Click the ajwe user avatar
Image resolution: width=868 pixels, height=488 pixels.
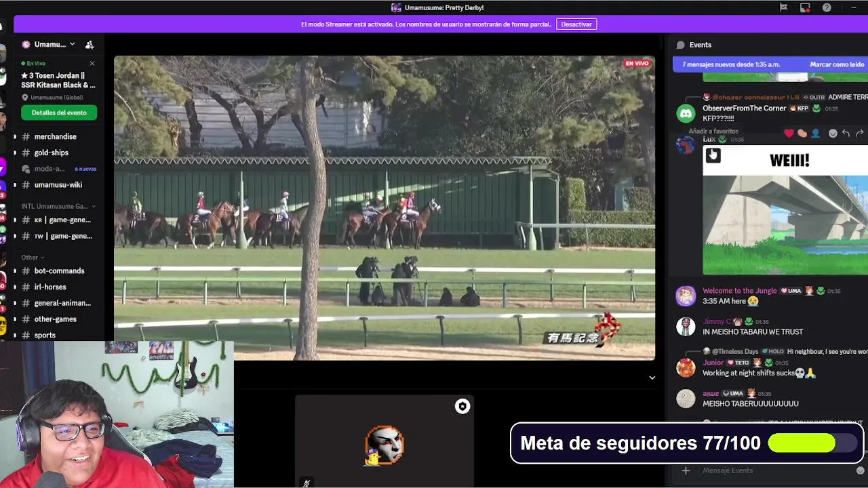686,399
